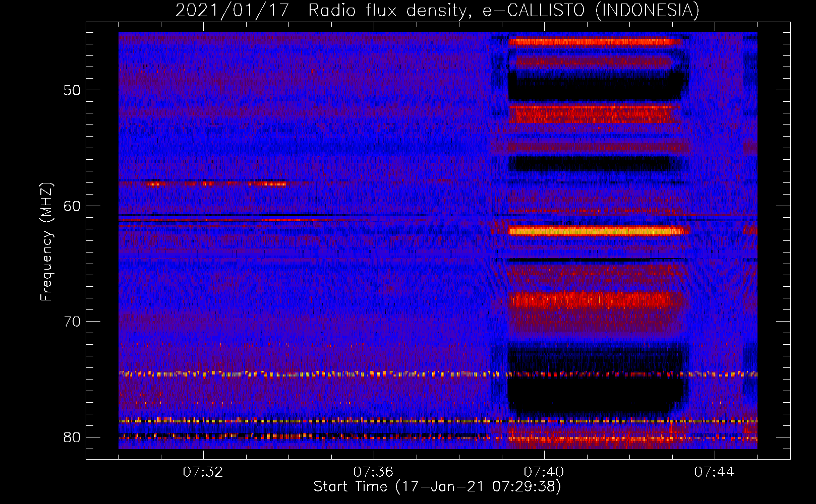Click the short red streaks near 58 MHz
The height and width of the screenshot is (504, 816).
[x=216, y=183]
